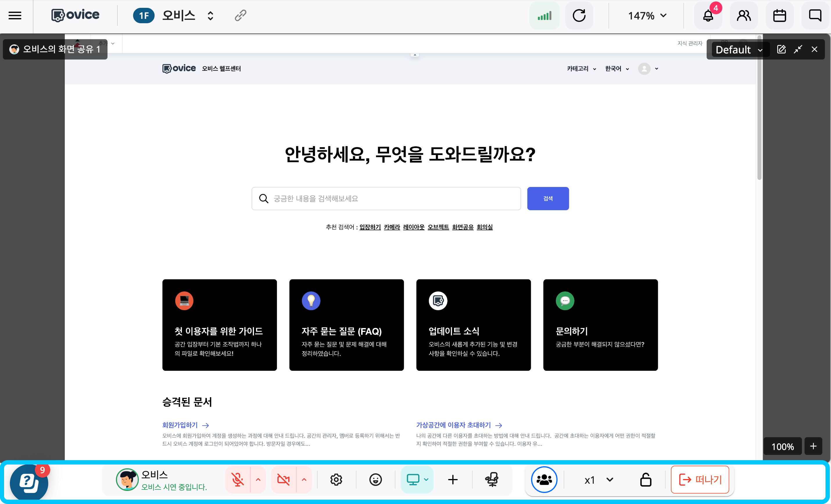
Task: Open the x1 speed dropdown
Action: click(x=599, y=480)
